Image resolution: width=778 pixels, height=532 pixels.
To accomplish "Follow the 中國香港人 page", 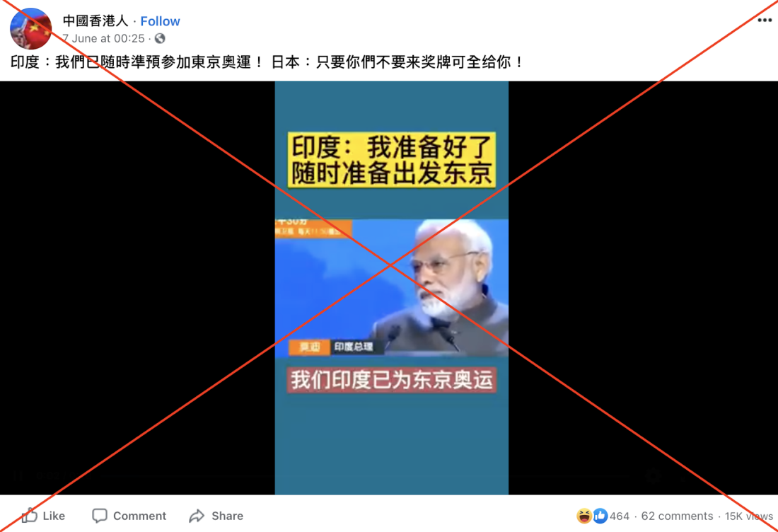I will click(160, 21).
